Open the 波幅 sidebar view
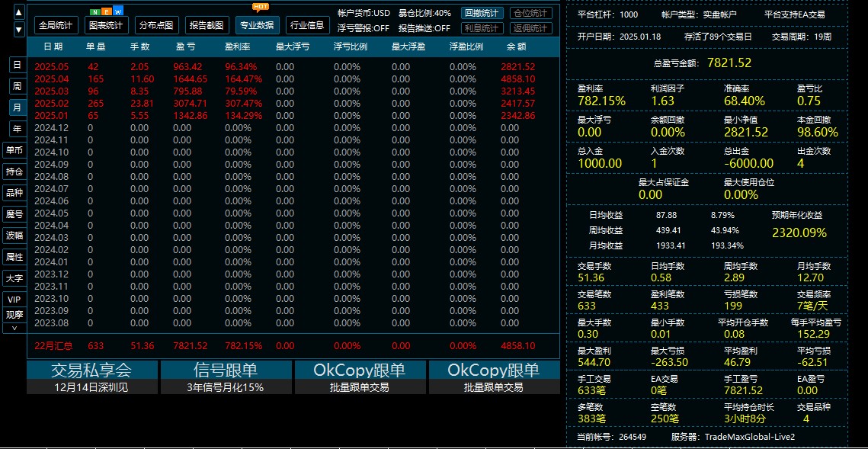Screen dimensions: 868x449 [x=14, y=236]
